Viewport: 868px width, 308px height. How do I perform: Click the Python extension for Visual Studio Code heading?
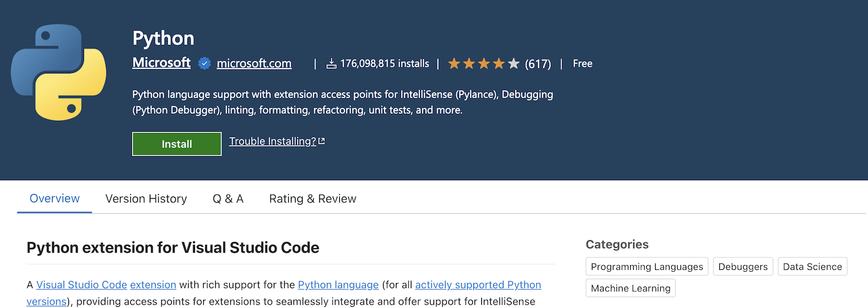pos(173,248)
